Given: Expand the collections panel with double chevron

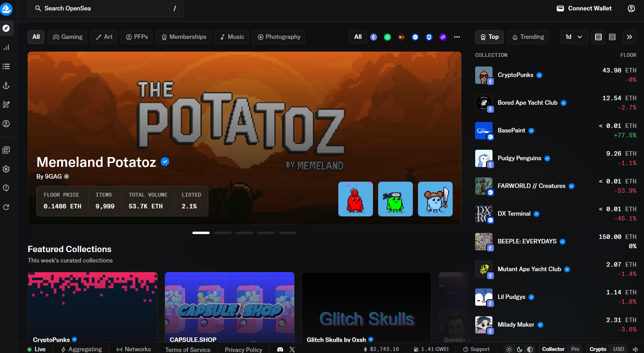Looking at the screenshot, I should (629, 37).
